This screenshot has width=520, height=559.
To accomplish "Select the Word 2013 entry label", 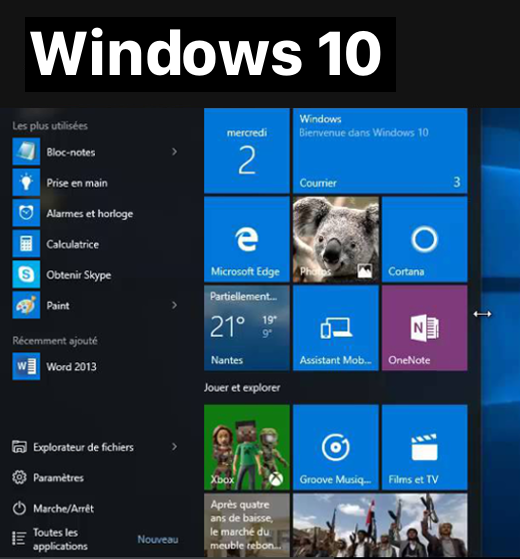I will tap(71, 367).
